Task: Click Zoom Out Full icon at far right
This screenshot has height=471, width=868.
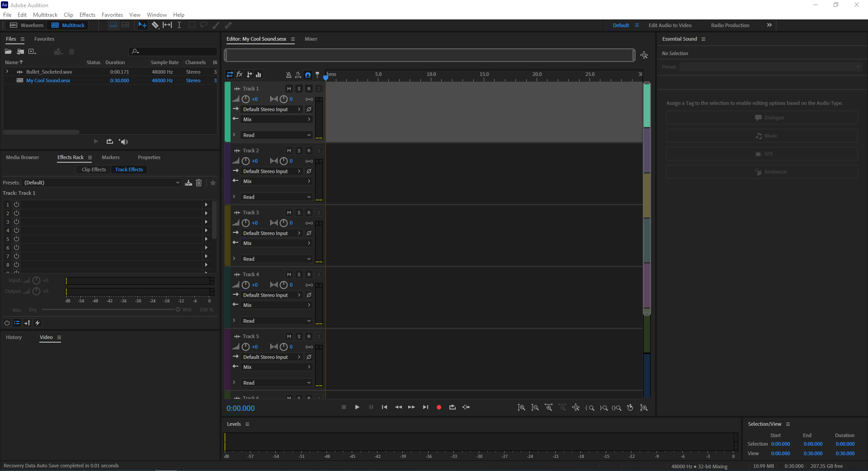Action: point(644,407)
